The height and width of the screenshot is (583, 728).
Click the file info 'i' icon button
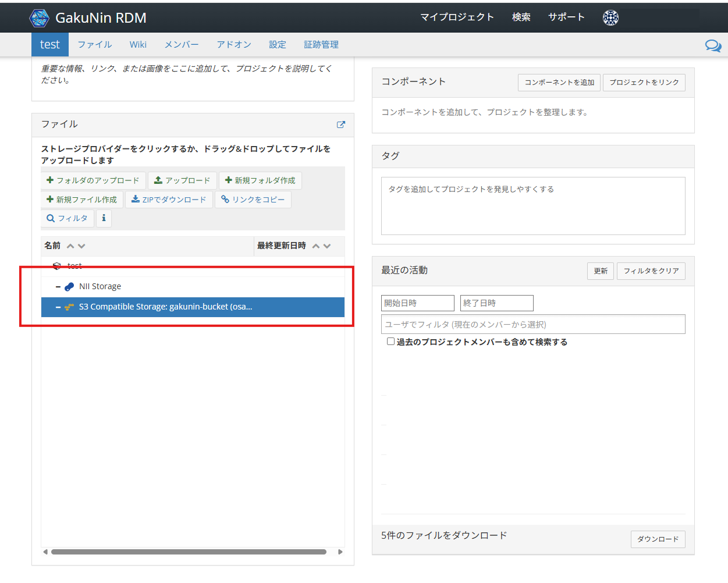point(104,218)
